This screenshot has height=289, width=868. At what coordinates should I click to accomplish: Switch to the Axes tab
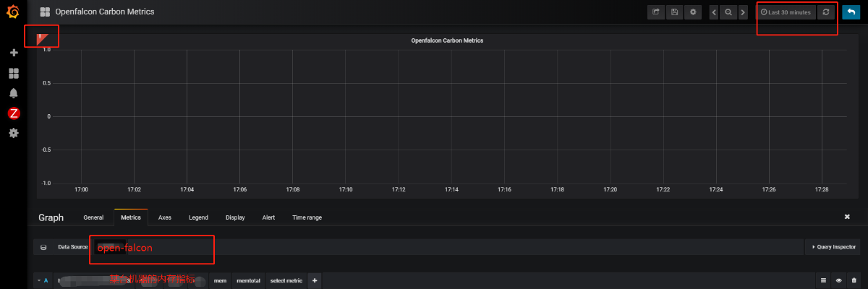pyautogui.click(x=164, y=217)
